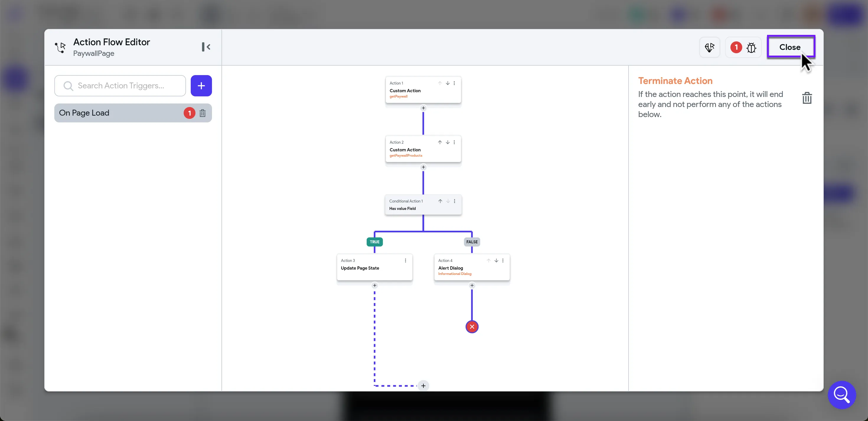Click the AI gem cursor icon
868x421 pixels.
pyautogui.click(x=709, y=48)
